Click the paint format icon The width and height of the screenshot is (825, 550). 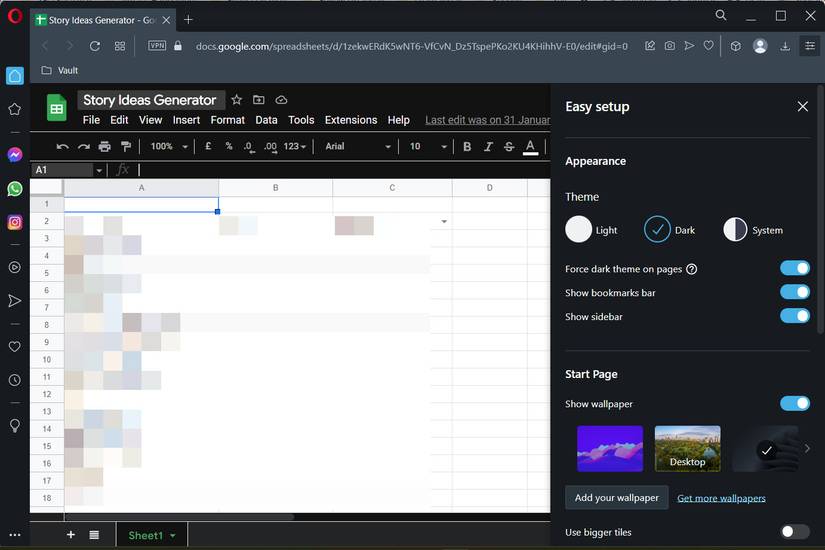click(x=125, y=147)
